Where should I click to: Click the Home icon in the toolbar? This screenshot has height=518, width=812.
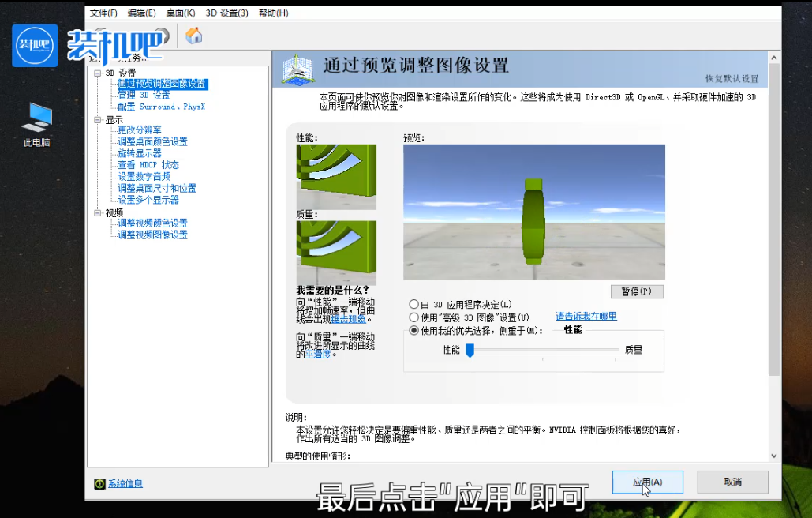click(193, 36)
